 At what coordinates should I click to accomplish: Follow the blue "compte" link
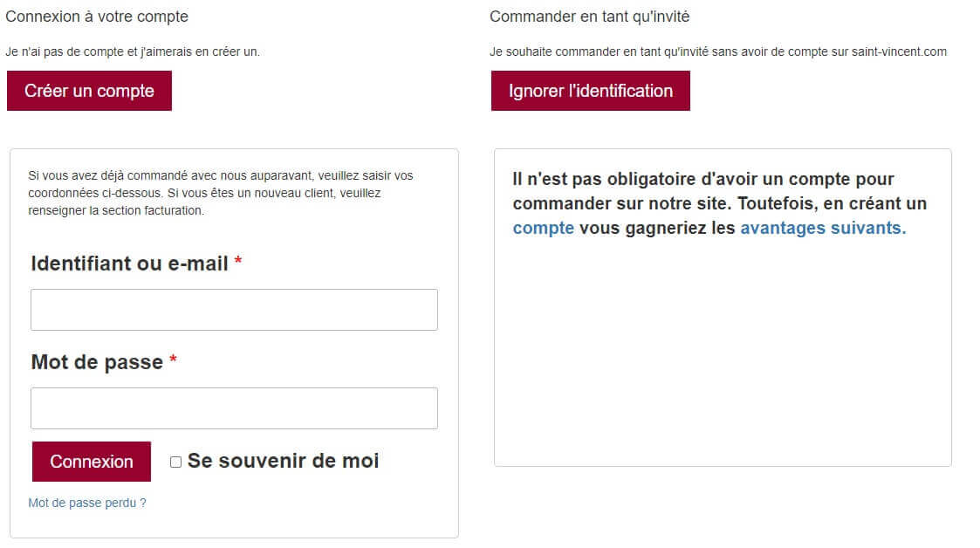click(x=543, y=229)
